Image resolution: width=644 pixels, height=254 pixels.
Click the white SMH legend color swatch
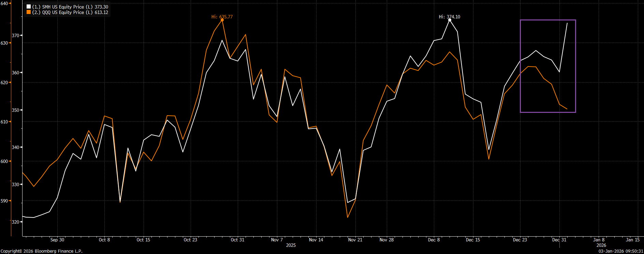[x=29, y=7]
